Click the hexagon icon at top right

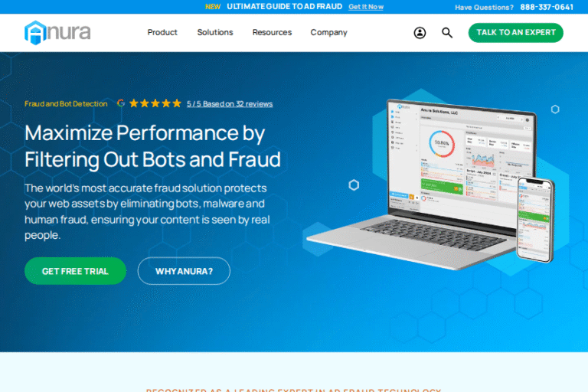point(555,109)
